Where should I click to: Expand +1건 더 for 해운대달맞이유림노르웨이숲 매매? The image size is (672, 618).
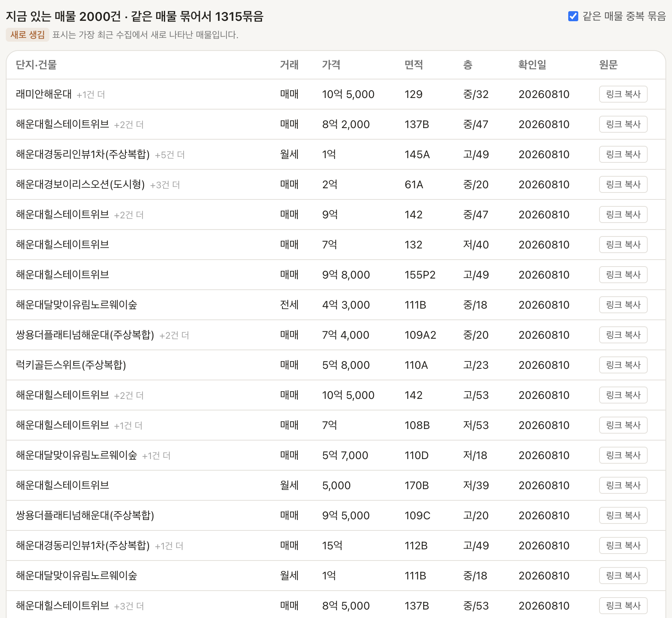point(156,456)
